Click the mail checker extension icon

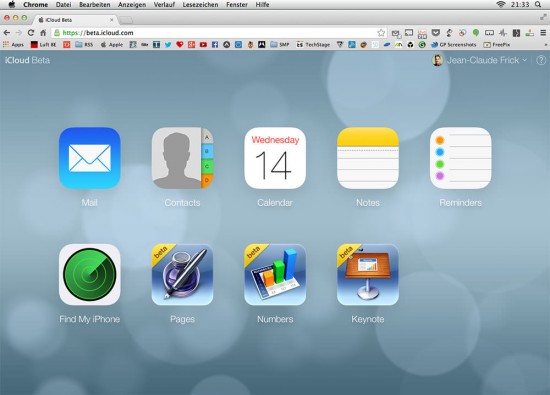396,33
